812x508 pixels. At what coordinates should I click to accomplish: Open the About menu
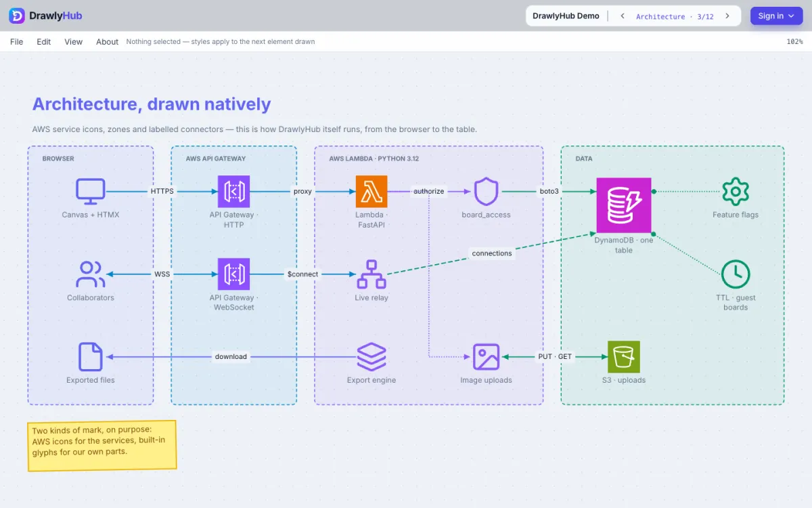click(x=107, y=42)
